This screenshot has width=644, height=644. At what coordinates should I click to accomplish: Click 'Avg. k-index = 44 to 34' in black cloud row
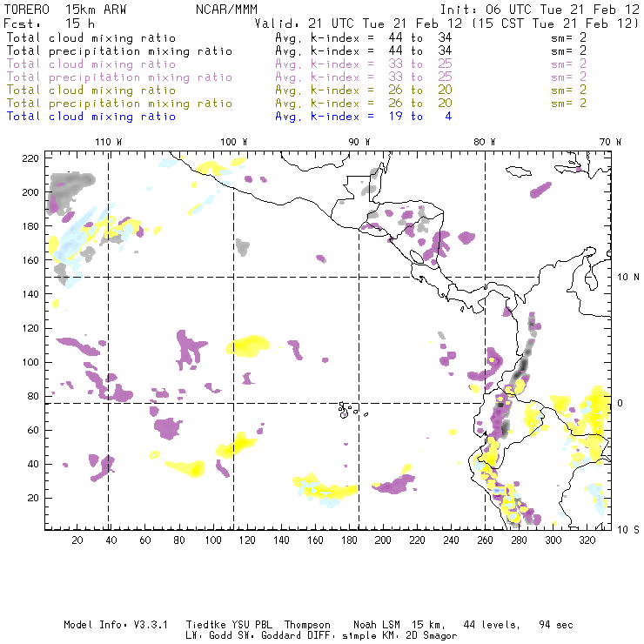point(364,37)
